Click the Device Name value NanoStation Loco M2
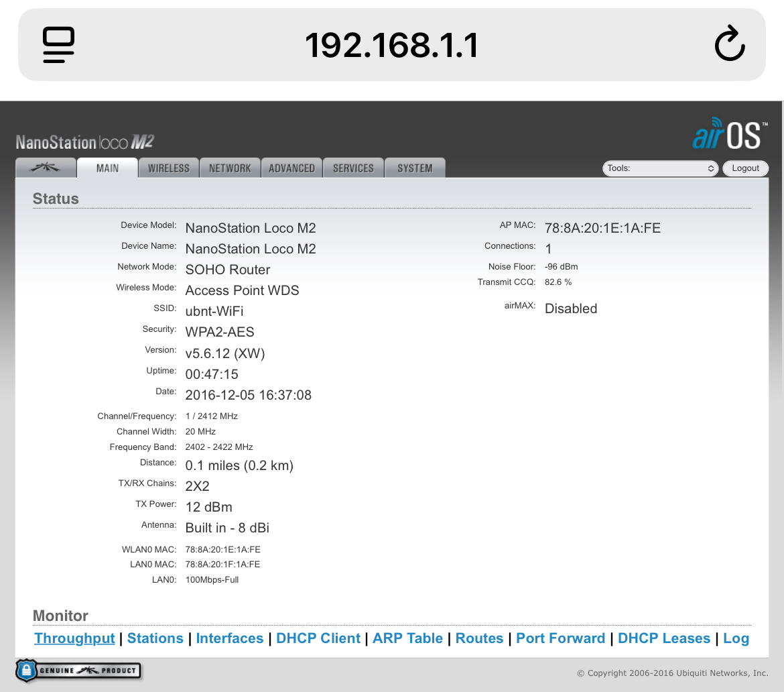 (251, 249)
